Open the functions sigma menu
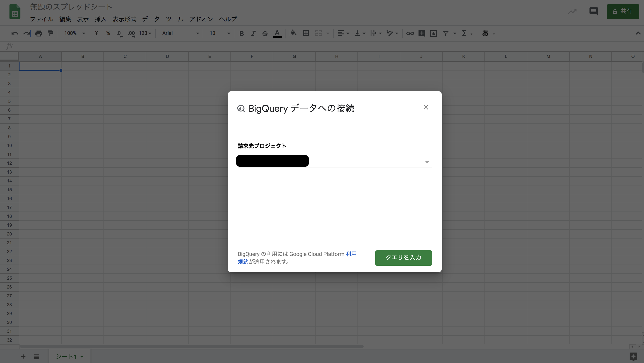Screen dimensions: 644x363 tap(464, 33)
